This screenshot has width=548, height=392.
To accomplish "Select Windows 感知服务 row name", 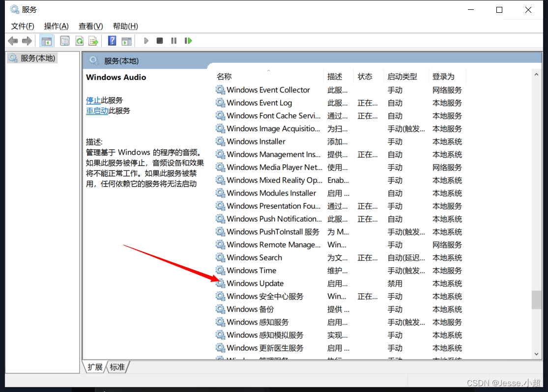I will click(258, 322).
